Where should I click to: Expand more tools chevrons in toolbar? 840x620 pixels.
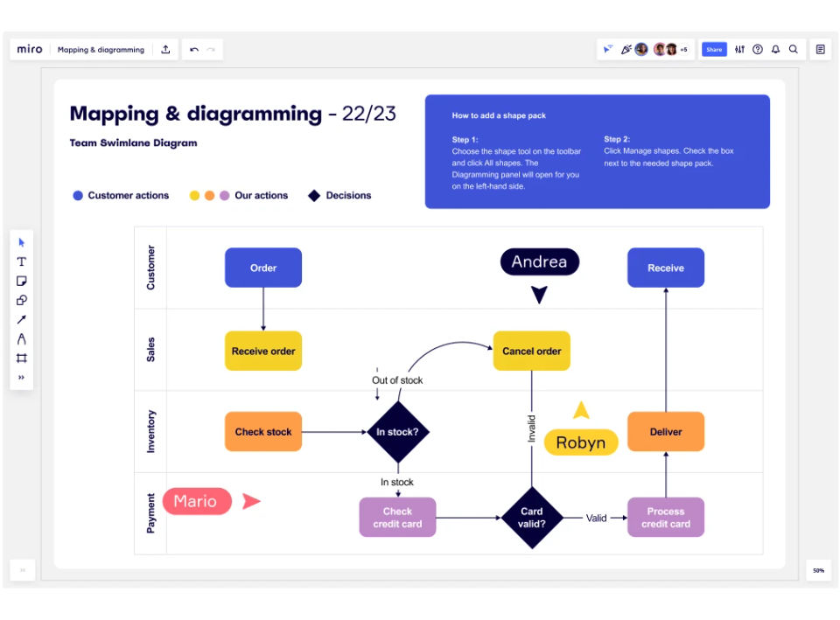[21, 378]
